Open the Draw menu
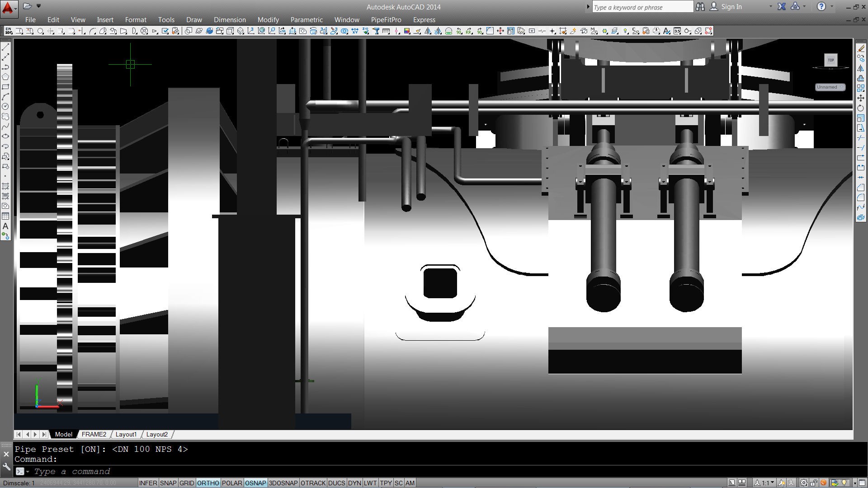This screenshot has height=488, width=868. 194,20
